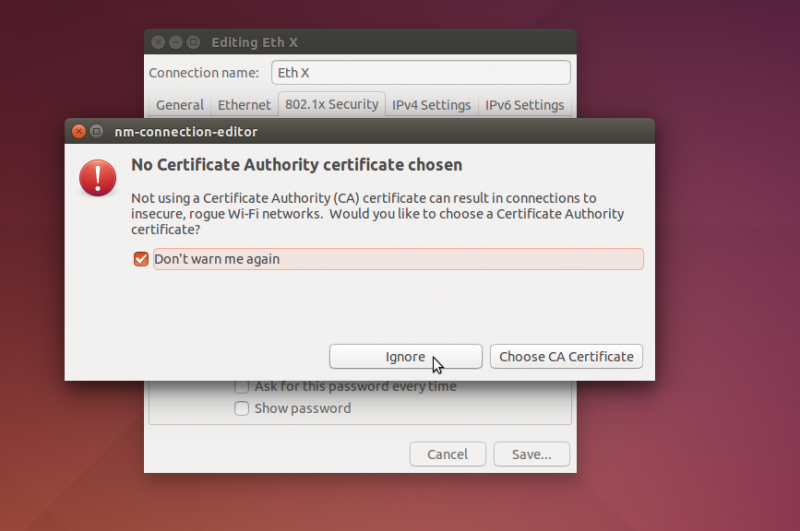Image resolution: width=800 pixels, height=531 pixels.
Task: Uncheck the Don't warn me again checkbox
Action: [141, 259]
